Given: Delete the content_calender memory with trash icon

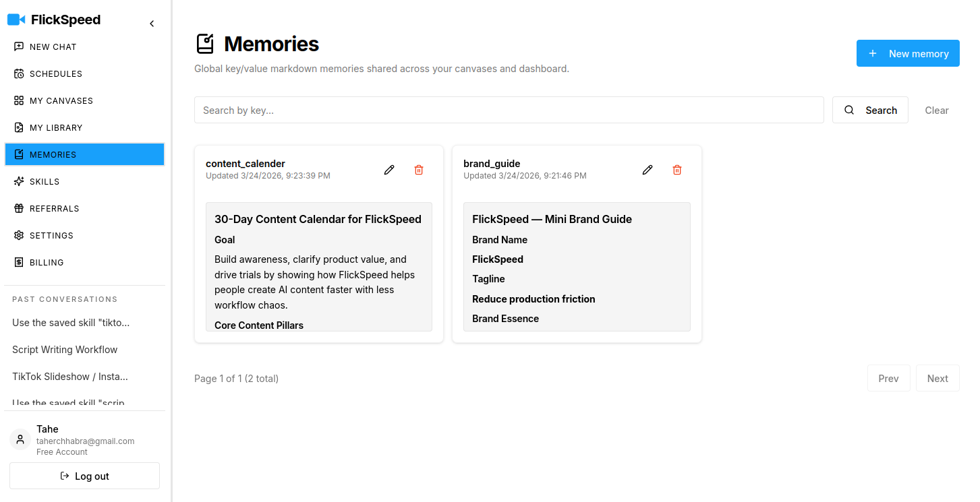Looking at the screenshot, I should (x=419, y=170).
